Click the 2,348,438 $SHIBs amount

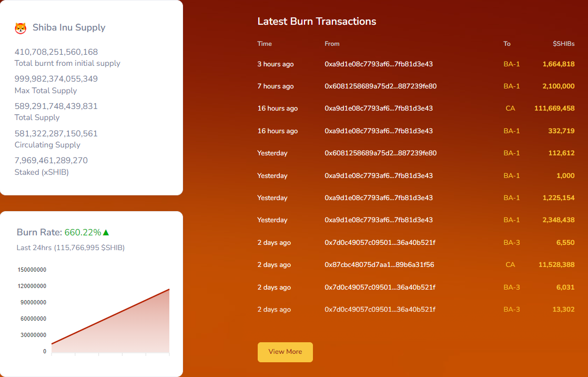559,220
